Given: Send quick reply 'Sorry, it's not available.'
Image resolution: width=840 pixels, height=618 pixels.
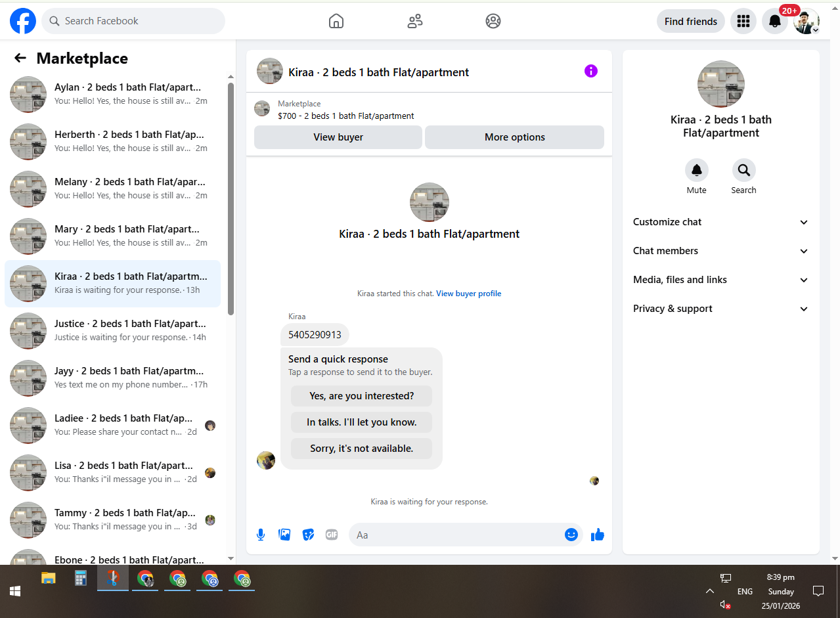Looking at the screenshot, I should pos(362,449).
